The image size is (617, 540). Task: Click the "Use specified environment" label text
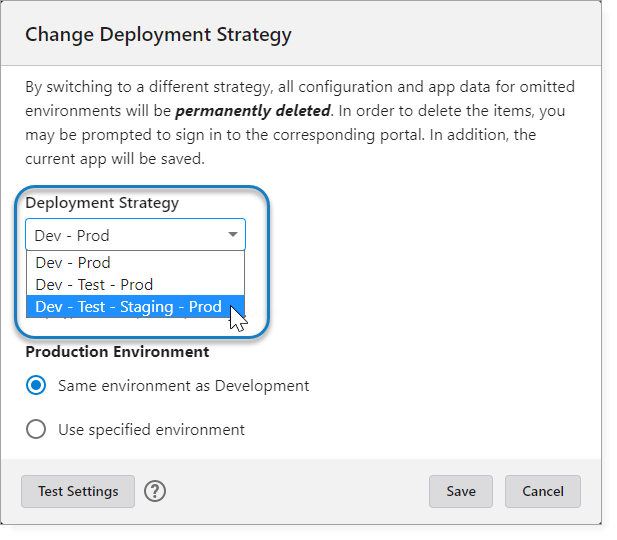151,429
